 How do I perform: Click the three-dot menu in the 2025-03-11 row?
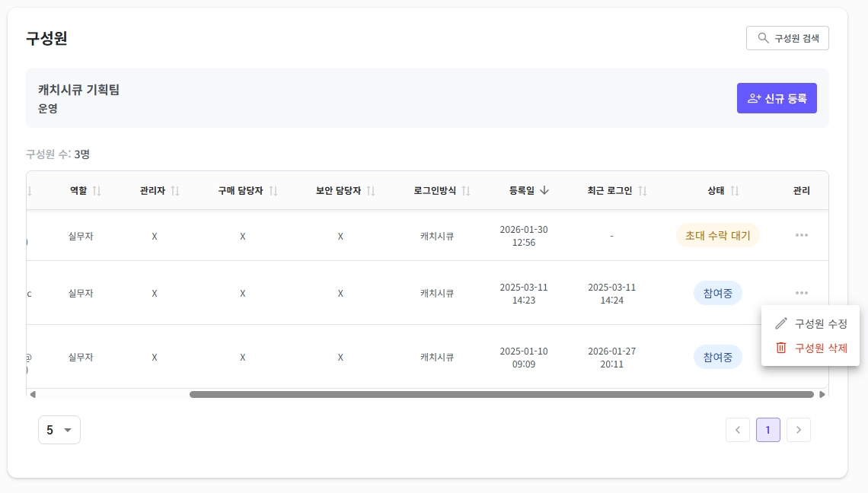[x=801, y=293]
